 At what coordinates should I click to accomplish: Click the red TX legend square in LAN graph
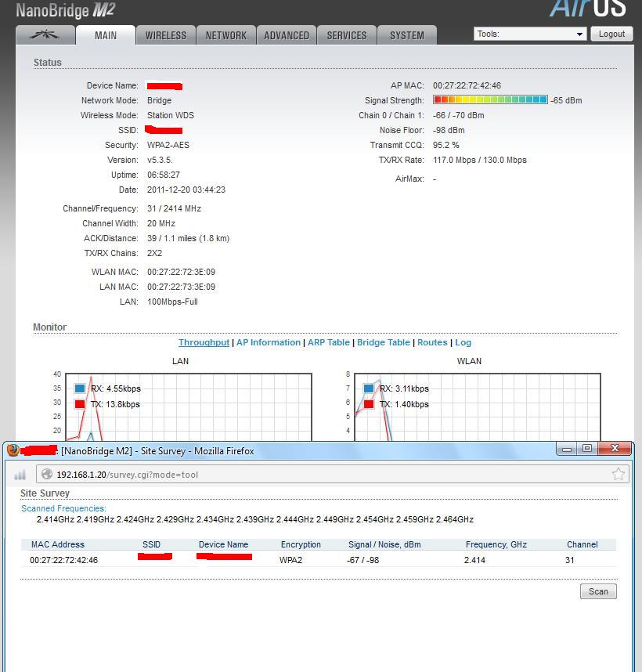80,403
